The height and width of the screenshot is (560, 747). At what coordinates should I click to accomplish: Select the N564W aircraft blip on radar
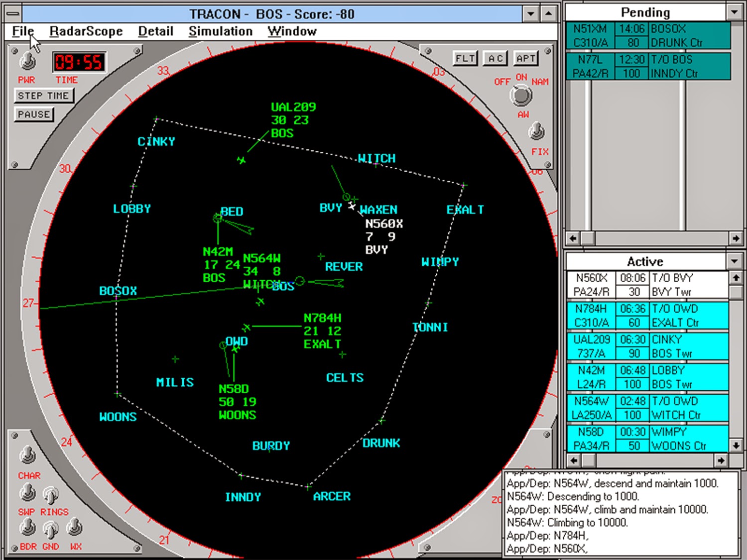pyautogui.click(x=260, y=301)
